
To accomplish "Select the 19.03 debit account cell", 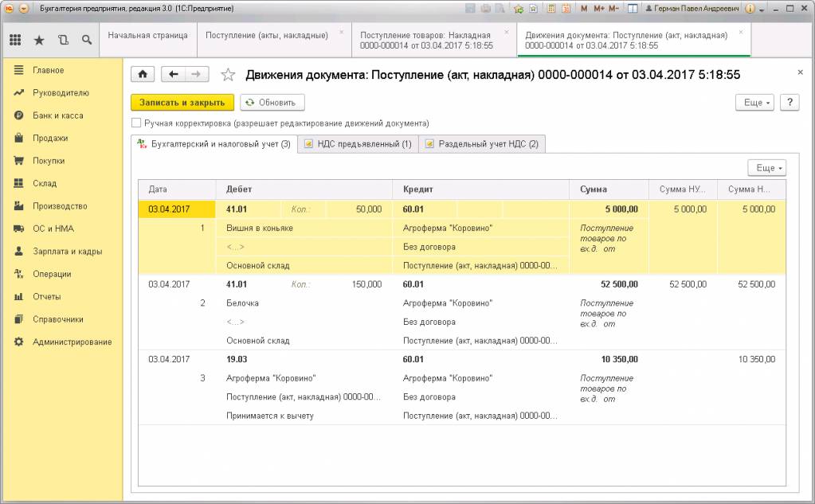I will 304,359.
